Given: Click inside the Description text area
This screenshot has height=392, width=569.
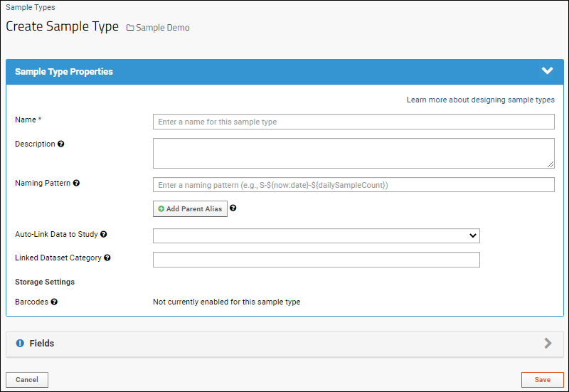Looking at the screenshot, I should (x=353, y=153).
